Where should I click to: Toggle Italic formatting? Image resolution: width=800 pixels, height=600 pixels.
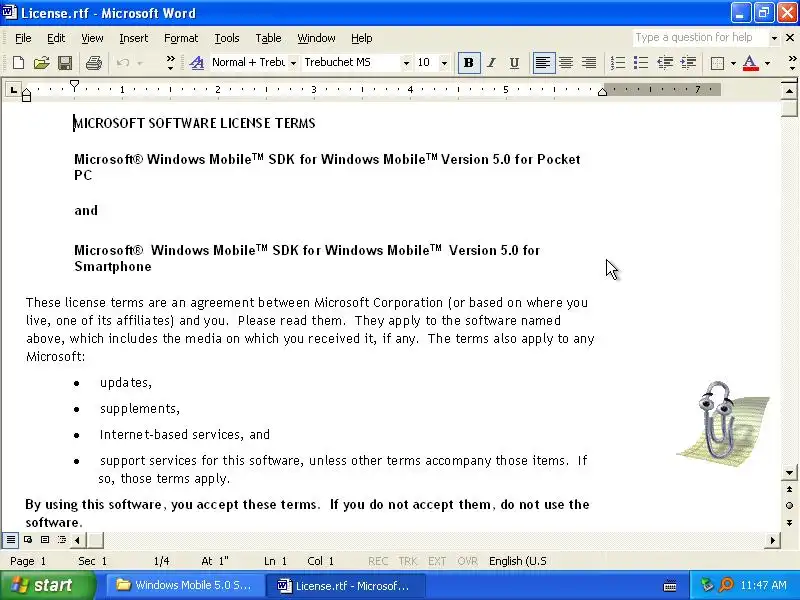pyautogui.click(x=491, y=63)
